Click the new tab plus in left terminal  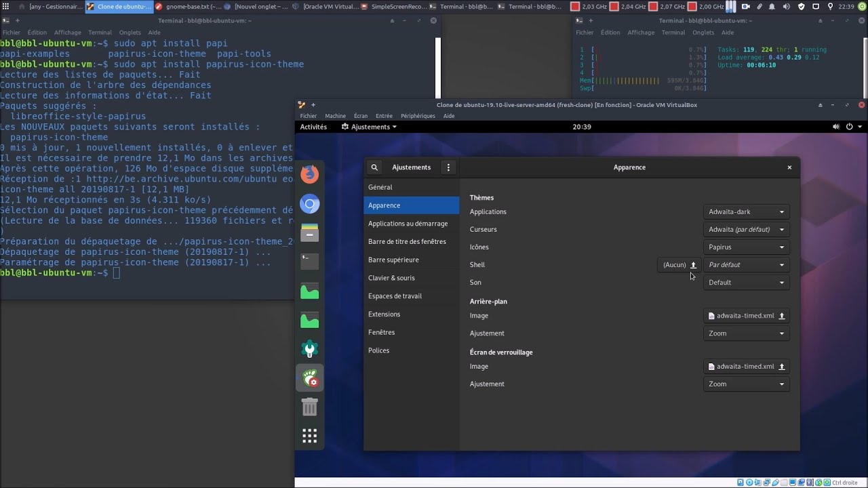(17, 20)
